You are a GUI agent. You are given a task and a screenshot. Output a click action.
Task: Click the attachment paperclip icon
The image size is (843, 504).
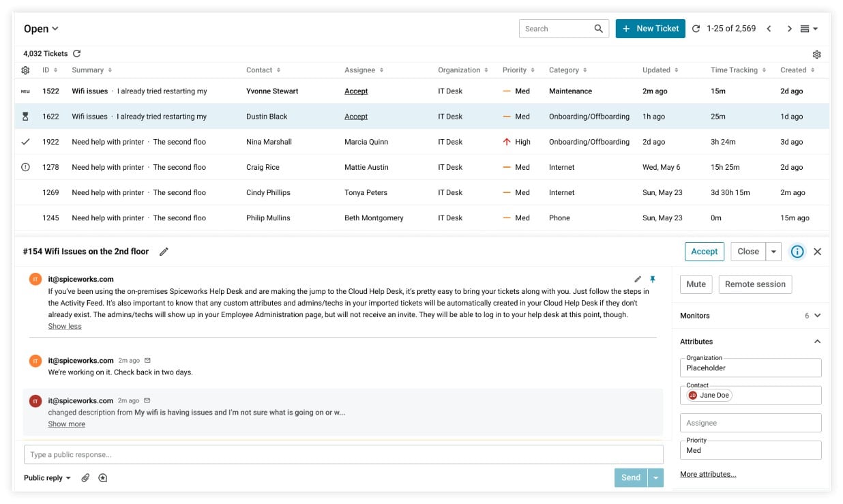85,478
